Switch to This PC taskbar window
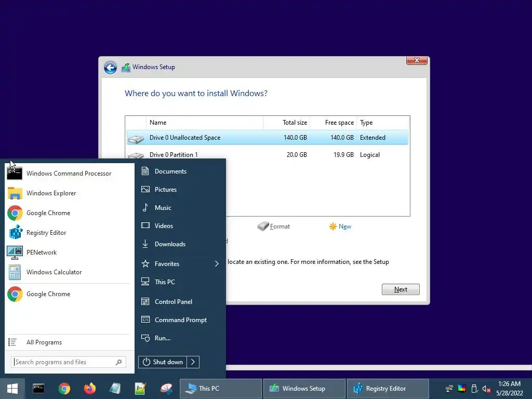This screenshot has width=532, height=399. click(x=221, y=389)
